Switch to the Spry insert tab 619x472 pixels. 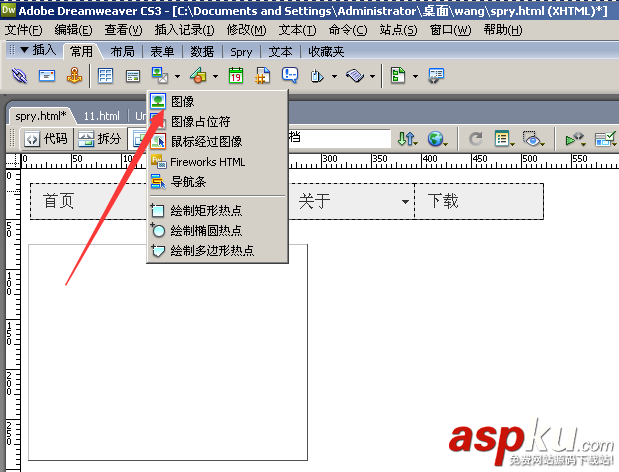coord(241,52)
